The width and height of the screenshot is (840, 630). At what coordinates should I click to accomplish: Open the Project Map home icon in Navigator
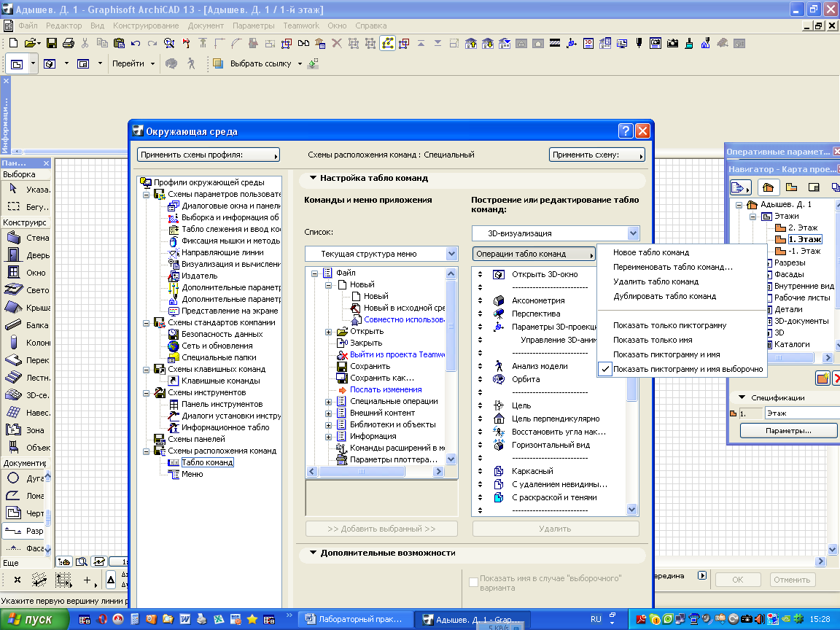coord(768,187)
